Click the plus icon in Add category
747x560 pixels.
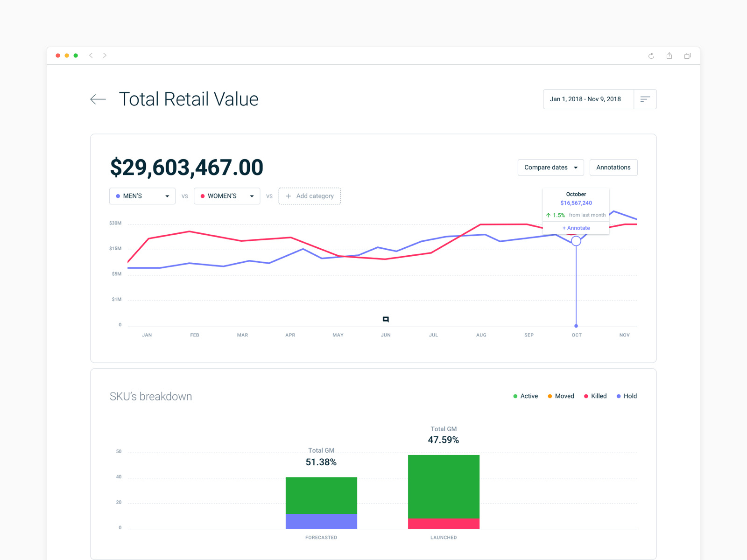click(x=289, y=196)
